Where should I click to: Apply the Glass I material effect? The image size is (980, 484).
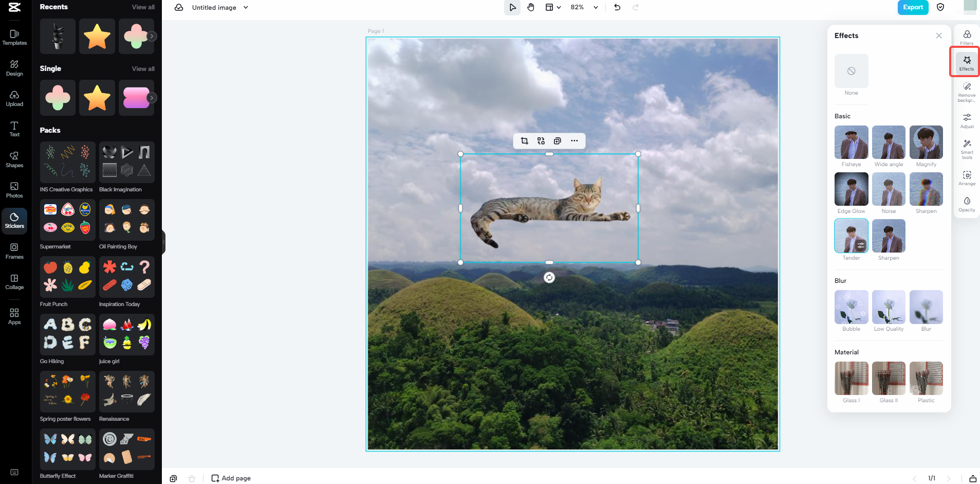pyautogui.click(x=852, y=379)
